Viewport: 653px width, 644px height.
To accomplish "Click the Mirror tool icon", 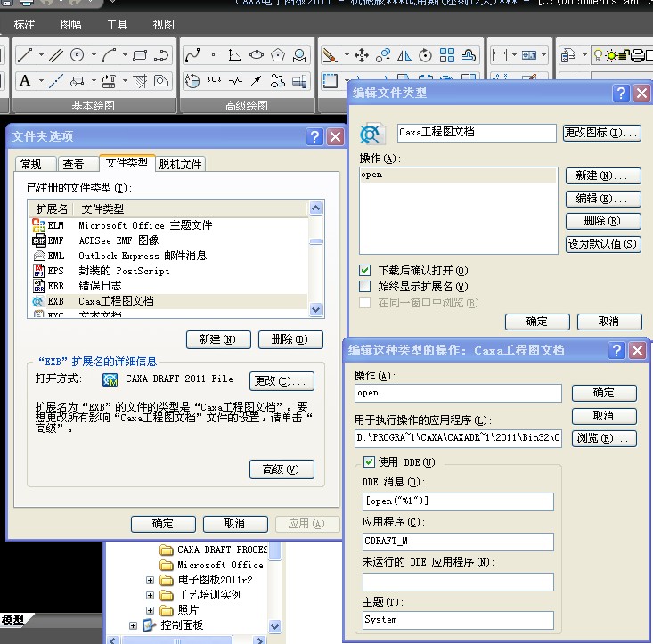I will 405,55.
